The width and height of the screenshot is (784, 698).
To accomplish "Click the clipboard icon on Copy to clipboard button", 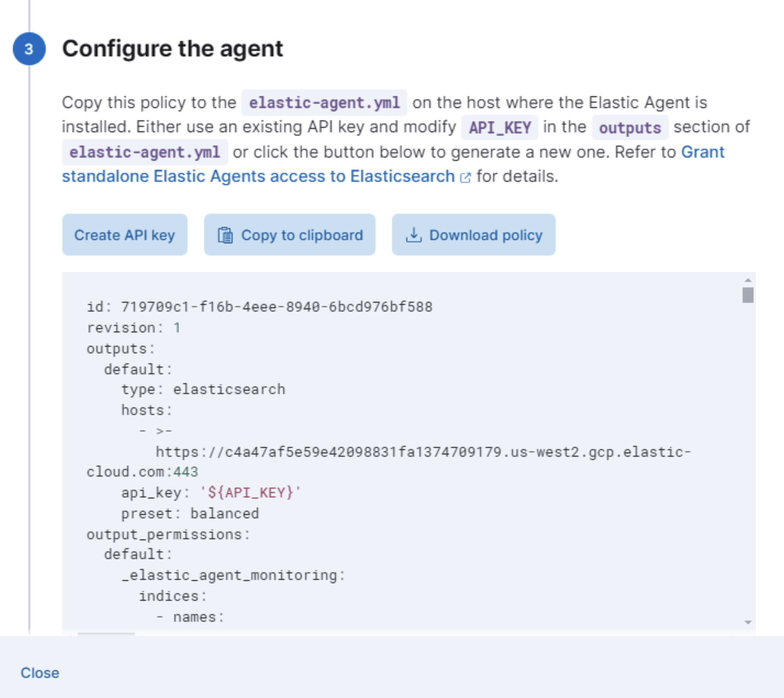I will [x=225, y=235].
